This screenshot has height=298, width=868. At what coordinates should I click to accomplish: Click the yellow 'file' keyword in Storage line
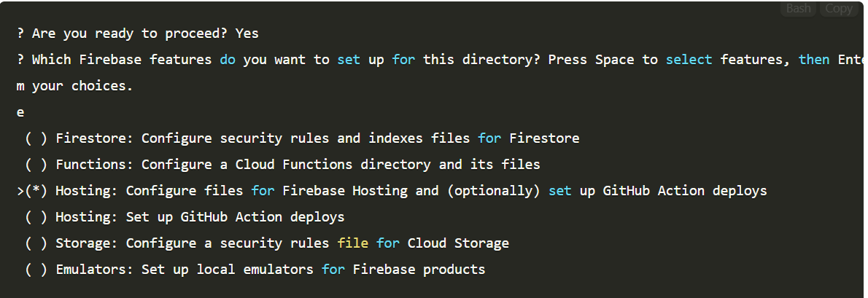tap(353, 243)
